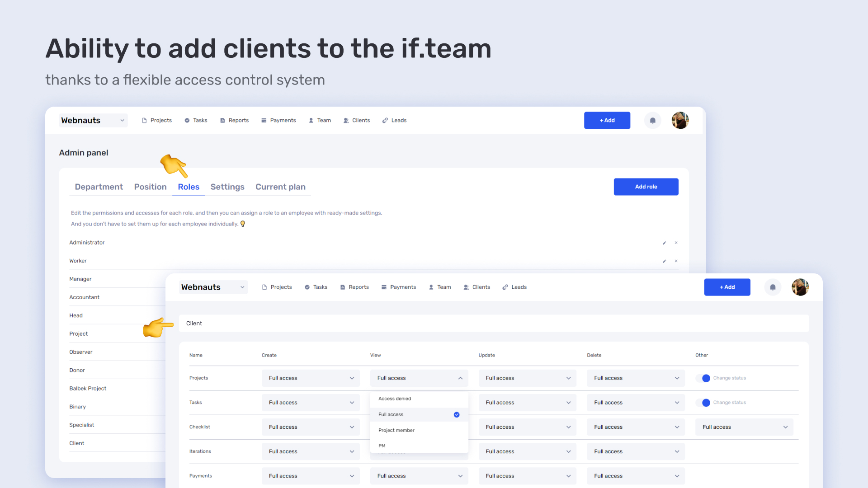Choose PM in the open list

pos(419,446)
